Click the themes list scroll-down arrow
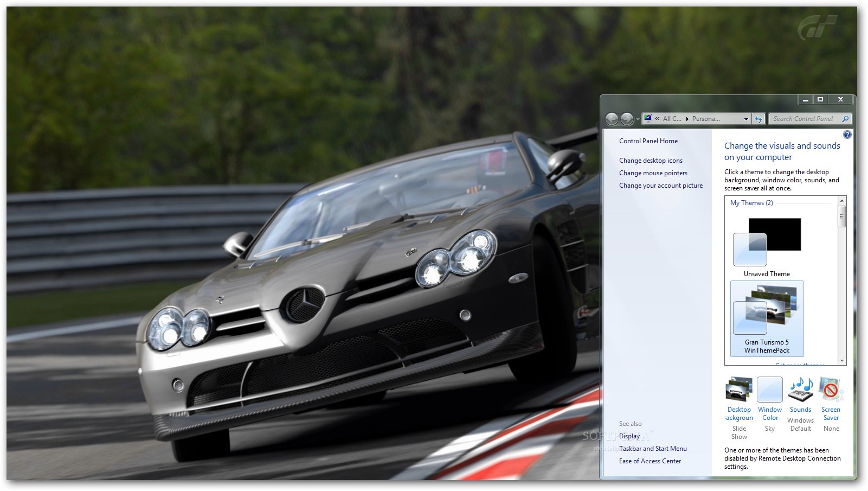Image resolution: width=868 pixels, height=491 pixels. pos(842,361)
